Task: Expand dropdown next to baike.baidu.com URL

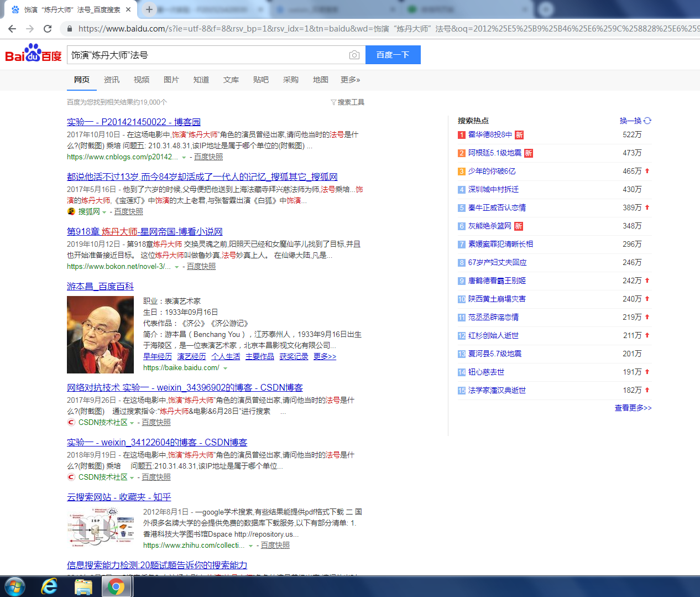Action: pos(225,368)
